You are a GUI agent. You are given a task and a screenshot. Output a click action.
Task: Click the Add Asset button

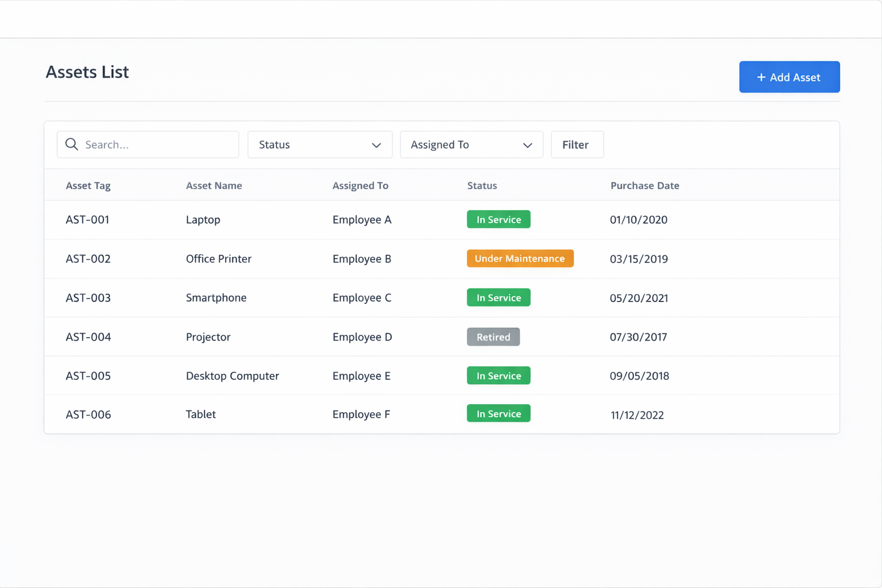tap(789, 77)
